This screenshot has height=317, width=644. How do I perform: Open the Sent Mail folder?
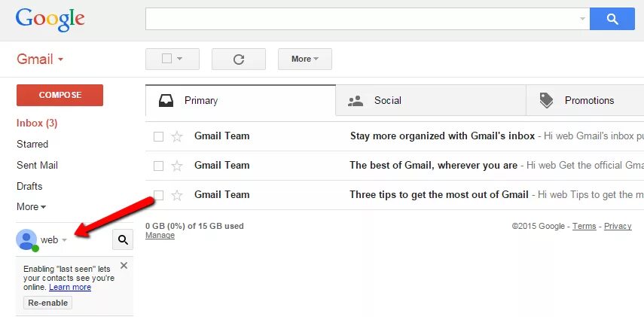37,166
